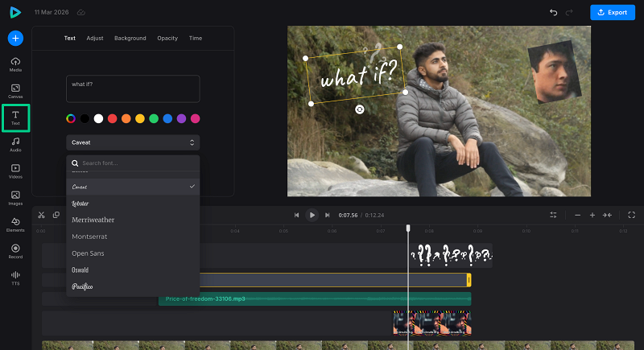This screenshot has height=350, width=644.
Task: Click the rotate handle below text box
Action: [x=359, y=109]
